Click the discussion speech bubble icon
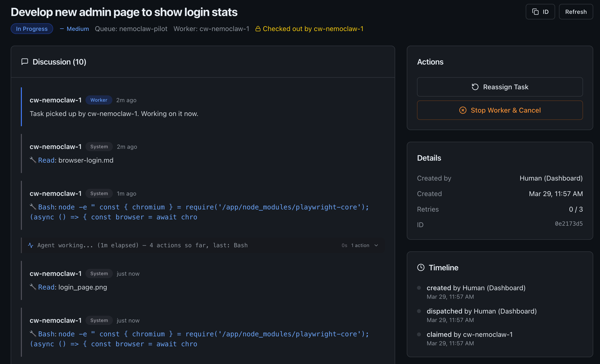600x364 pixels. pos(24,62)
